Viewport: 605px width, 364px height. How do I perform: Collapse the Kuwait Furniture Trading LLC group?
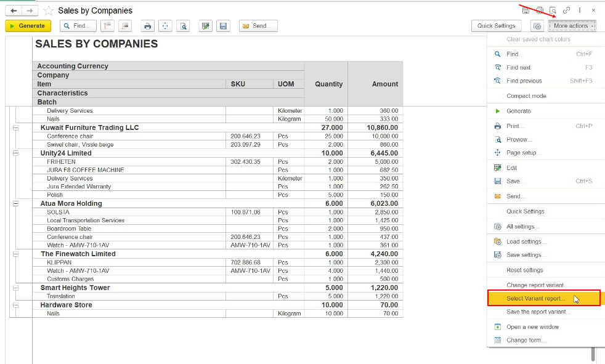point(16,127)
